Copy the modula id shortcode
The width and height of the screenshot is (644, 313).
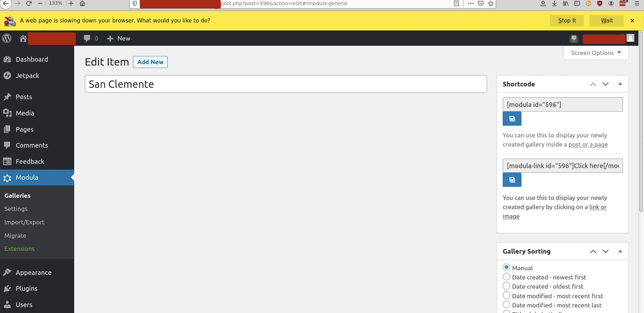pos(512,119)
